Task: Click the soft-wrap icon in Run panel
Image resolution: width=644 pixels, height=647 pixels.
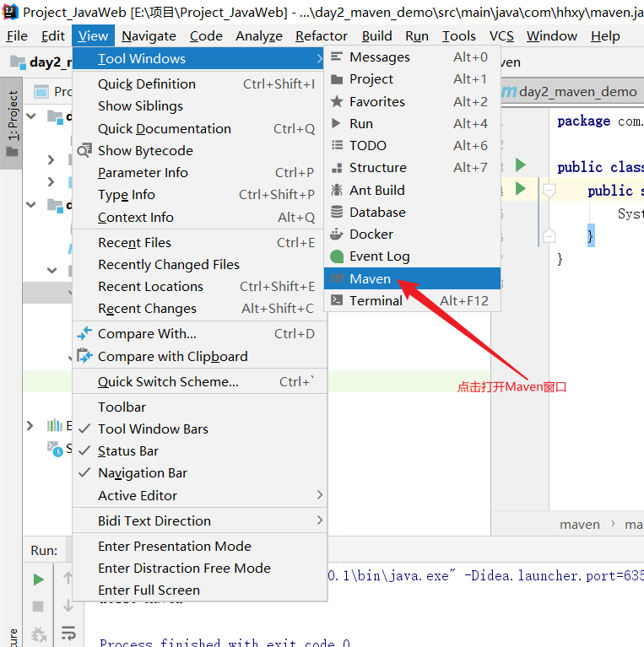Action: click(68, 633)
